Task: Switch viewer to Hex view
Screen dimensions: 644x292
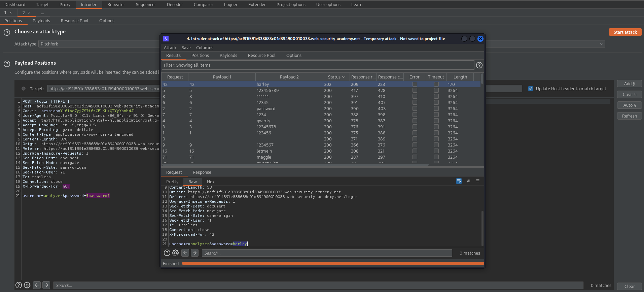Action: 211,182
